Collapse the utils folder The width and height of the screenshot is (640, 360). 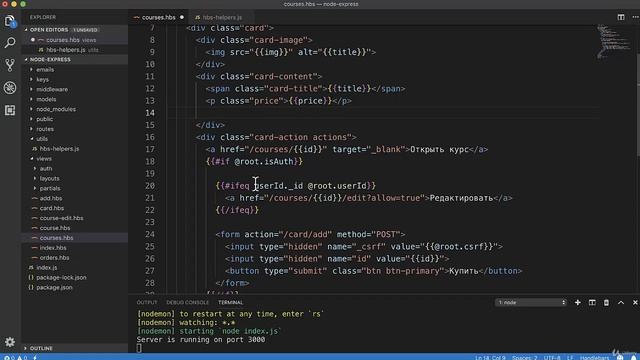click(42, 139)
